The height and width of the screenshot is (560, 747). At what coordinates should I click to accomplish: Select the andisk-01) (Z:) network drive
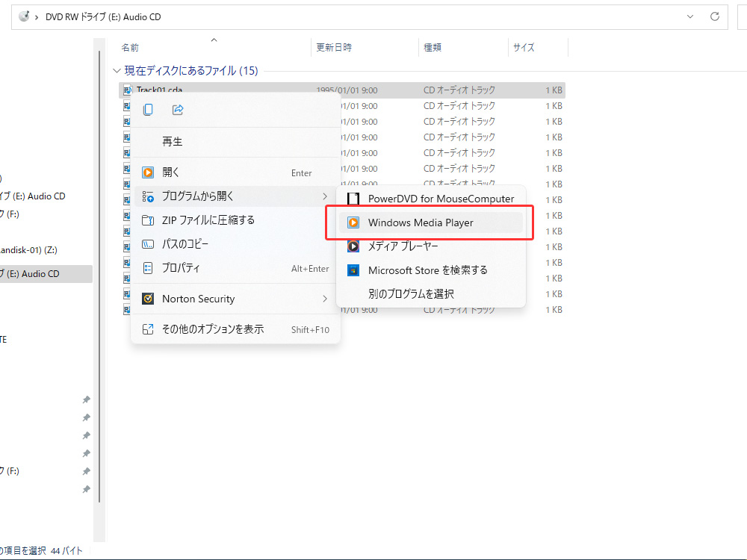coord(28,250)
